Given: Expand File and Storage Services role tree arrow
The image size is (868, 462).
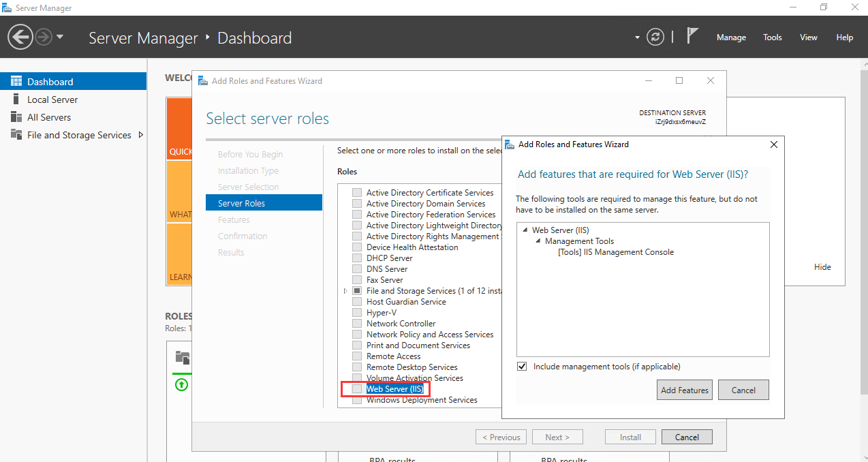Looking at the screenshot, I should pyautogui.click(x=345, y=290).
